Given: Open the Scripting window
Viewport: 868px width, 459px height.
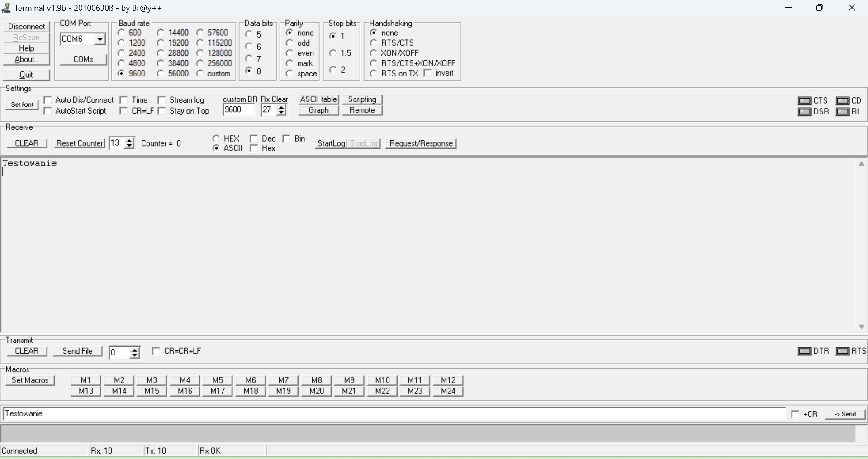Looking at the screenshot, I should coord(362,99).
